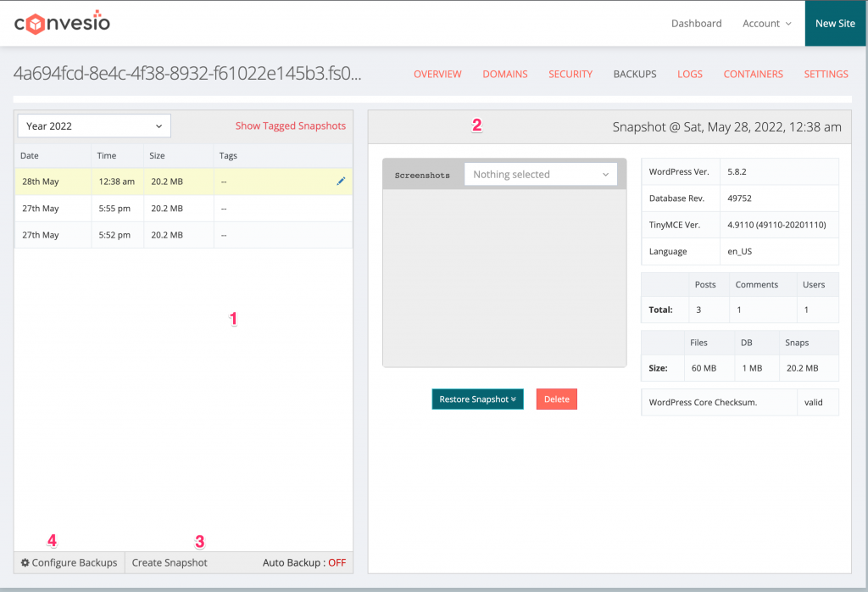Go to the Overview tab
Screen dimensions: 868x592
437,74
